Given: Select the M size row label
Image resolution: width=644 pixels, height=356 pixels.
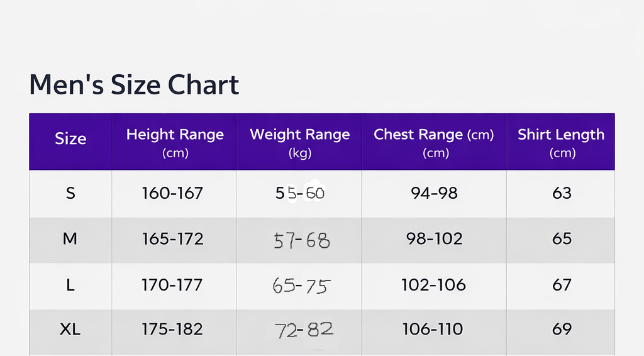Looking at the screenshot, I should pyautogui.click(x=70, y=238).
